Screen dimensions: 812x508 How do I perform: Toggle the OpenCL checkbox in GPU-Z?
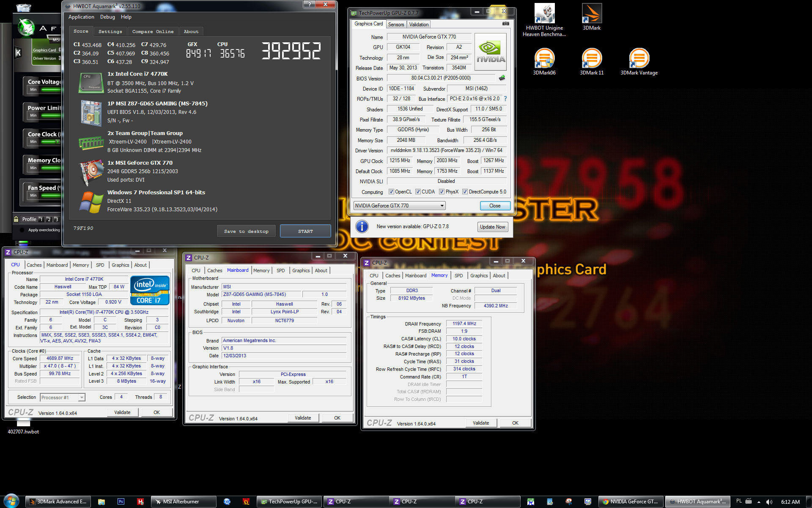coord(391,192)
